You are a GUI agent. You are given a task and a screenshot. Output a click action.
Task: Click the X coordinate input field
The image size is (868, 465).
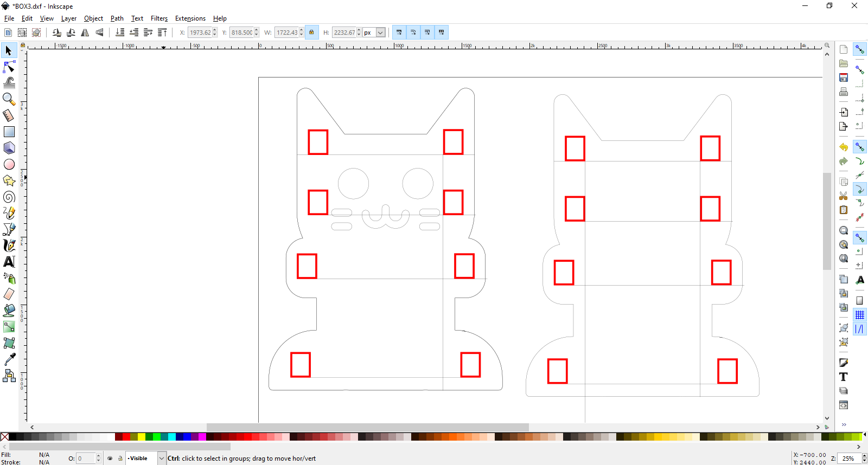point(200,33)
